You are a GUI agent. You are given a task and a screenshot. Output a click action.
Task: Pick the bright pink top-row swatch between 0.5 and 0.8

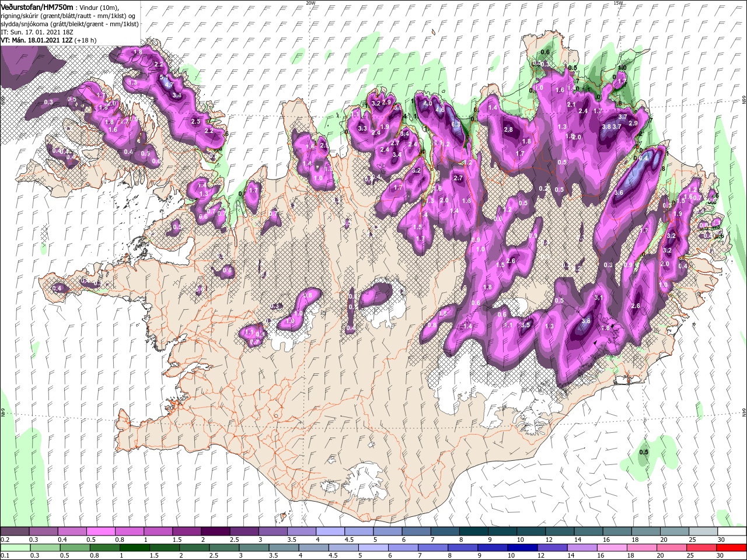coord(100,531)
